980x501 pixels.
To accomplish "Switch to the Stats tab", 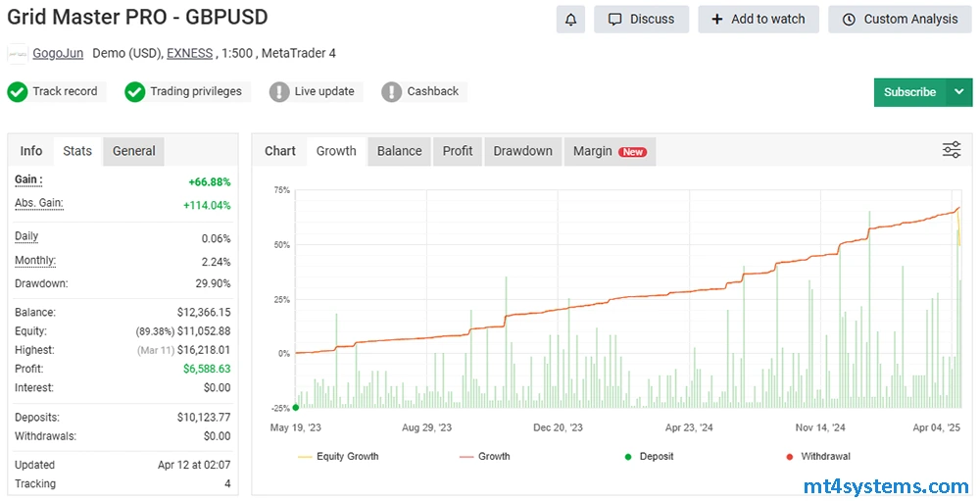I will (77, 151).
